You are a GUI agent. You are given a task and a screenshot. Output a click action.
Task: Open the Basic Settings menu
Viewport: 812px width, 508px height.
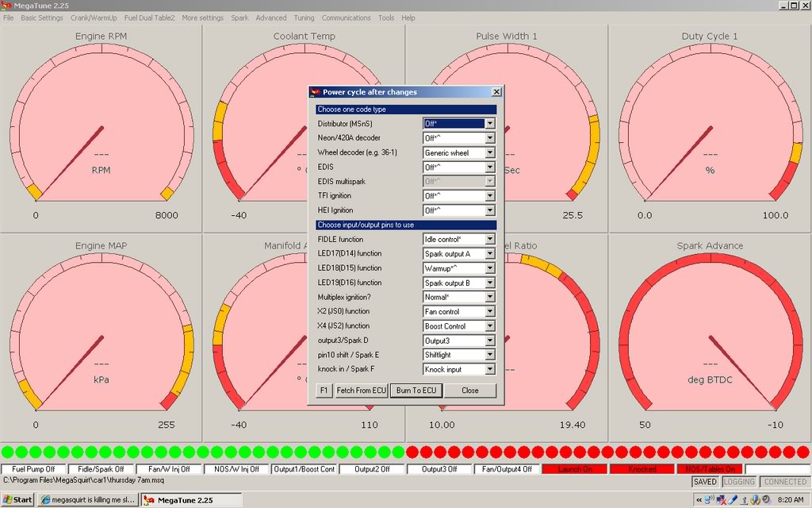[42, 17]
